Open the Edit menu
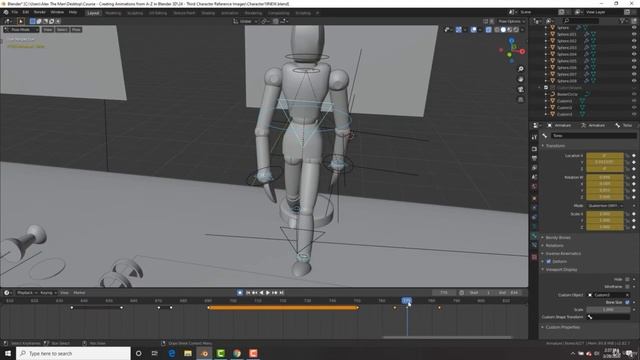The height and width of the screenshot is (360, 640). pyautogui.click(x=26, y=12)
